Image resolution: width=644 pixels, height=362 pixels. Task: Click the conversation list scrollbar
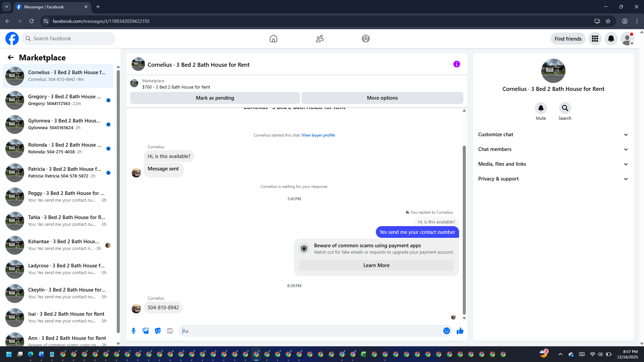(x=118, y=201)
